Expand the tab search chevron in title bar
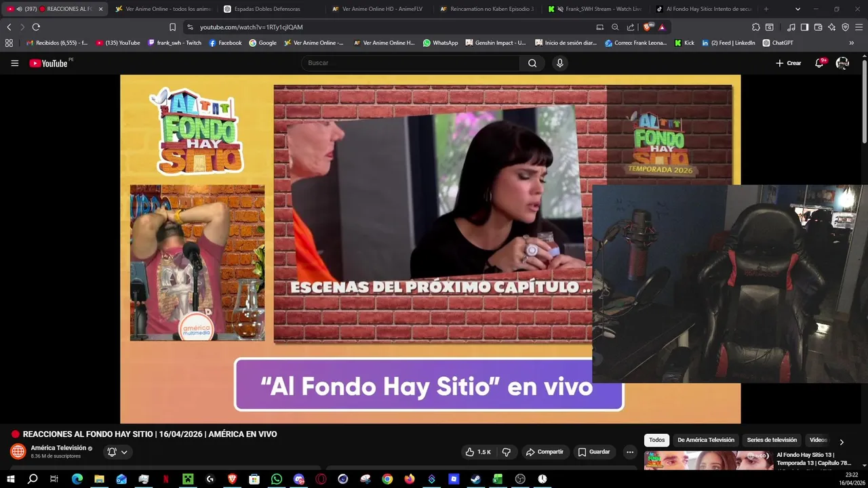 click(797, 9)
